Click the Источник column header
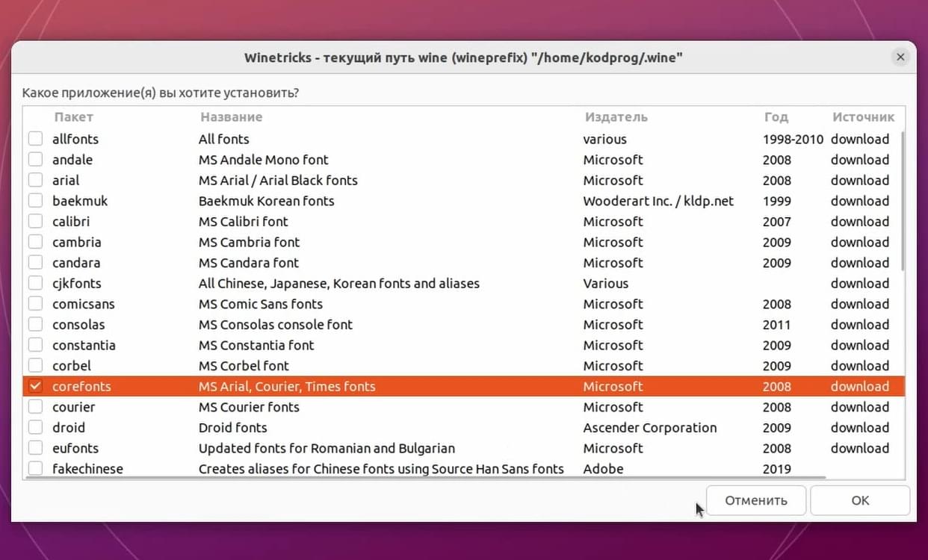Image resolution: width=928 pixels, height=560 pixels. coord(863,117)
